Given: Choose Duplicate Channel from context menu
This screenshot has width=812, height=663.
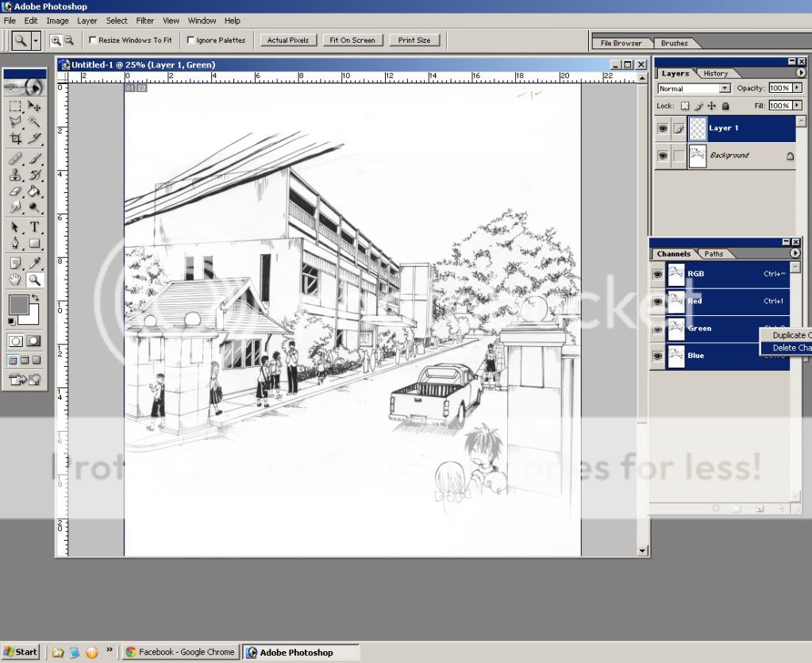Looking at the screenshot, I should (787, 336).
